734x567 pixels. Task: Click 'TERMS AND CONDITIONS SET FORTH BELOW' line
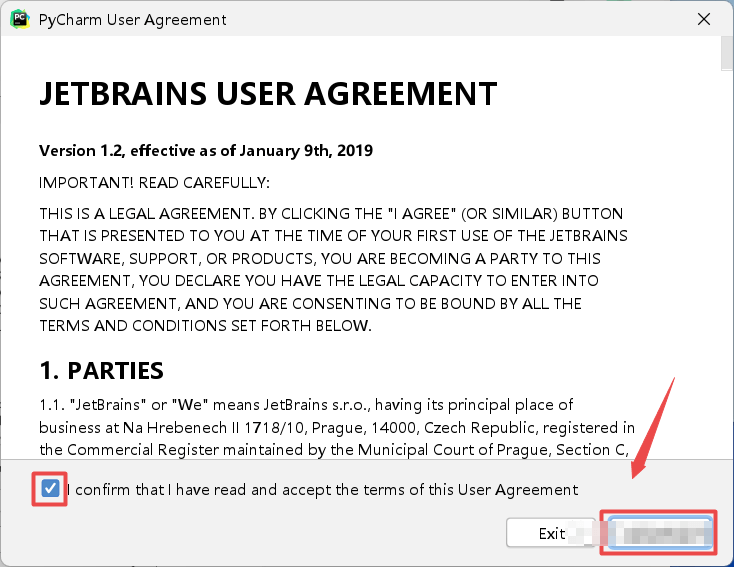point(205,326)
